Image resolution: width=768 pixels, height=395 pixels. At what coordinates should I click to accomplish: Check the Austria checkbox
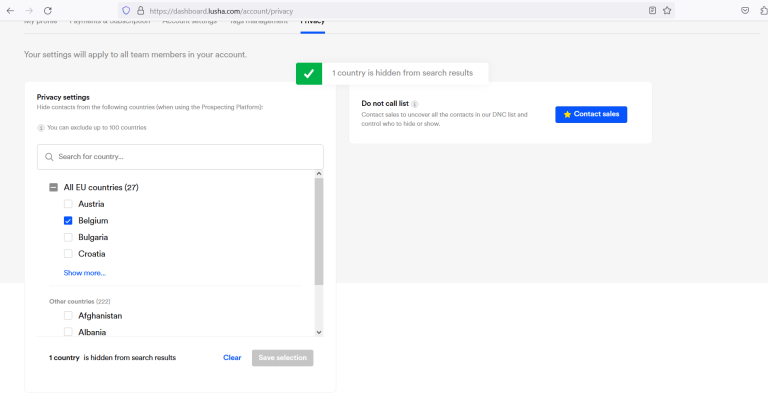(68, 204)
